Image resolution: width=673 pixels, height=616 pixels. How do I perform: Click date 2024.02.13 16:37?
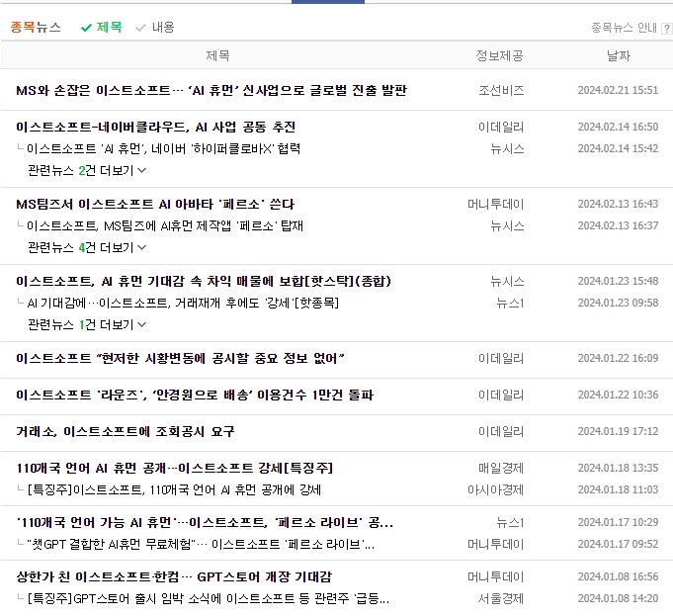point(618,225)
